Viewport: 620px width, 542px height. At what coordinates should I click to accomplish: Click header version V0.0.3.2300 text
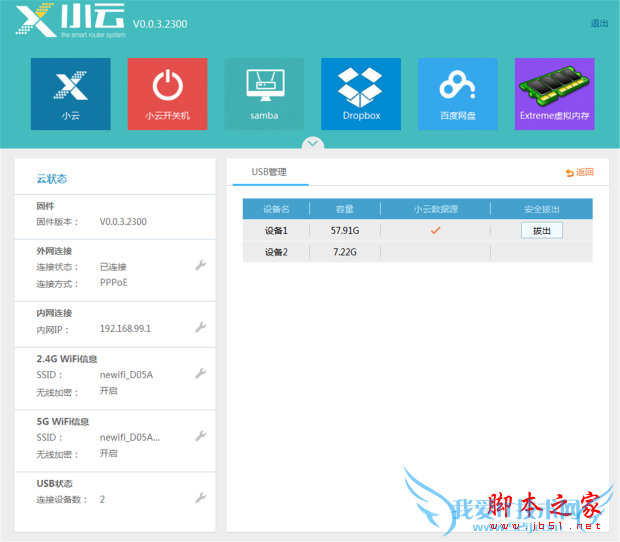pyautogui.click(x=160, y=24)
